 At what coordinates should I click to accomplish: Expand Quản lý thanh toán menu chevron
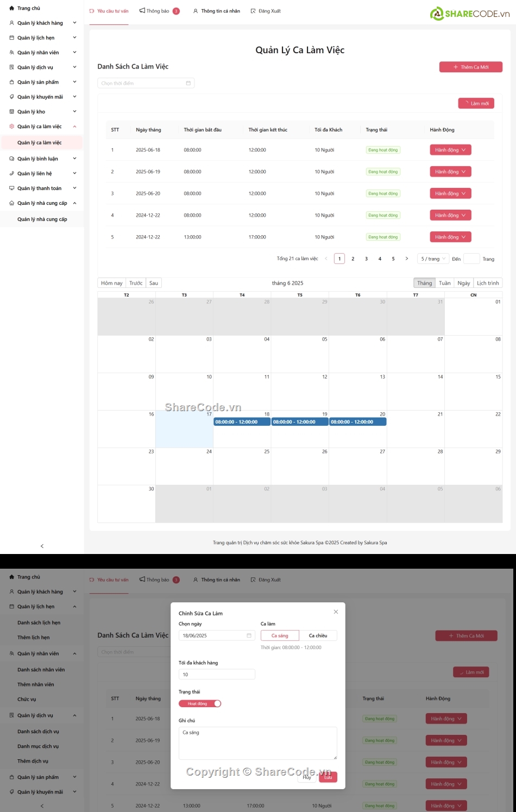74,188
